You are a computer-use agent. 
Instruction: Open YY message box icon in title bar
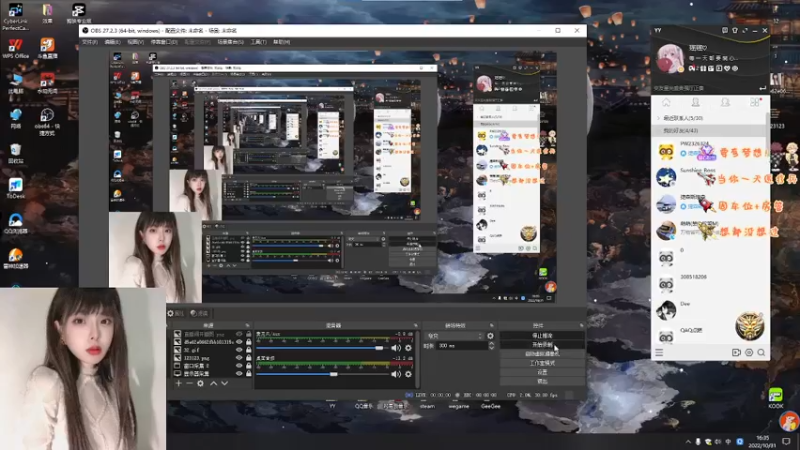click(724, 31)
